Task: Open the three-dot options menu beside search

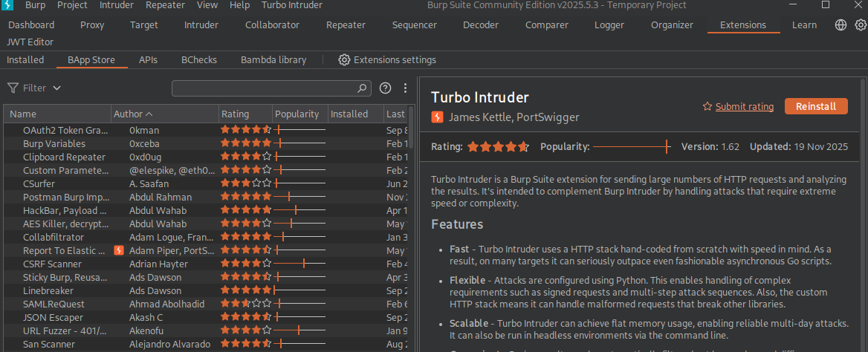Action: click(405, 88)
